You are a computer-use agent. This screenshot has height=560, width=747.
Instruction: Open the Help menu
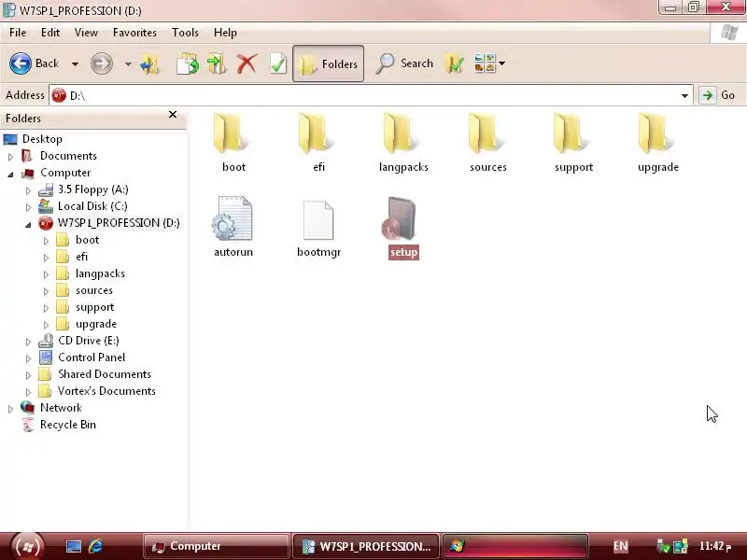point(225,33)
